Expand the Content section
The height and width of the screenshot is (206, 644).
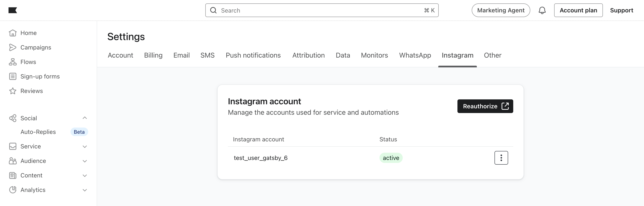[x=85, y=175]
